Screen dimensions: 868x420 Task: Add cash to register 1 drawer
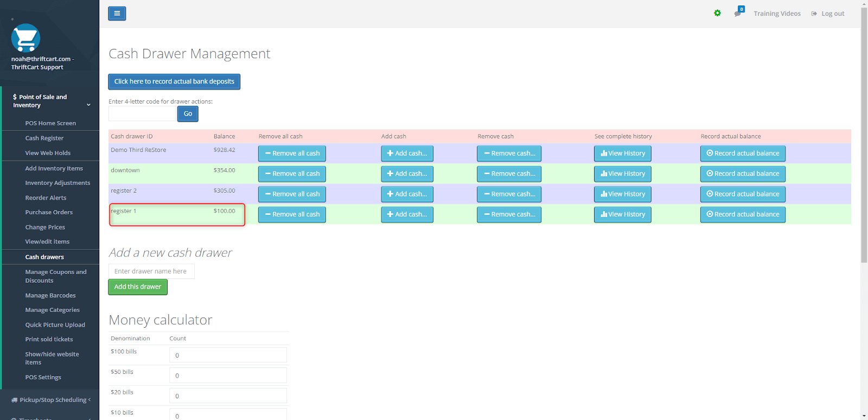pyautogui.click(x=407, y=214)
